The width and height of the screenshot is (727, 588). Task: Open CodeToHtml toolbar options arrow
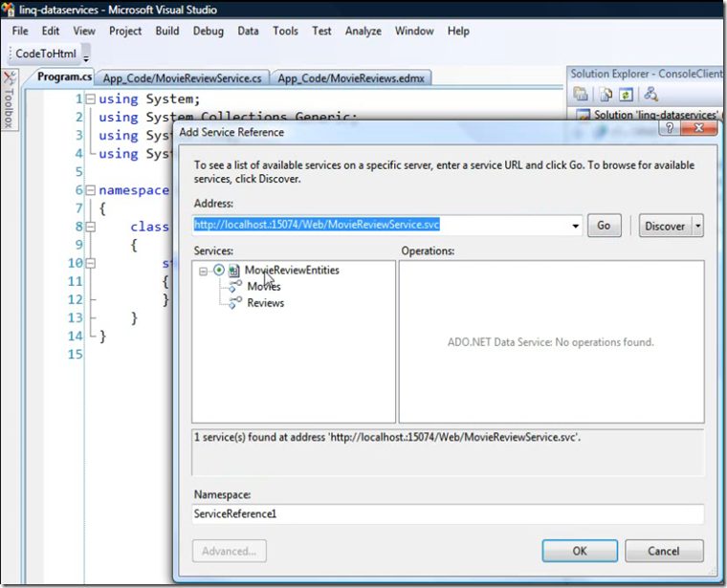pos(86,57)
